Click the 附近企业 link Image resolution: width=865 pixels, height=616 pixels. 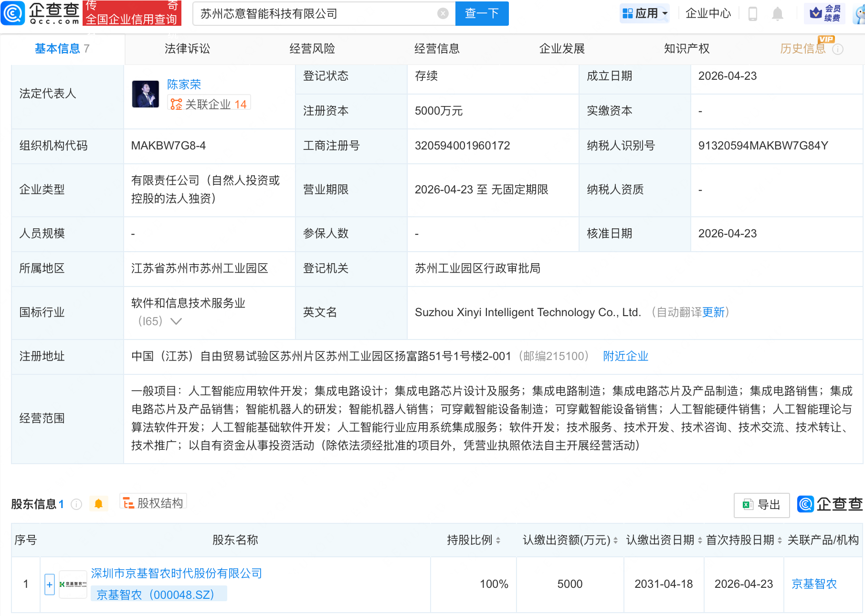coord(625,356)
